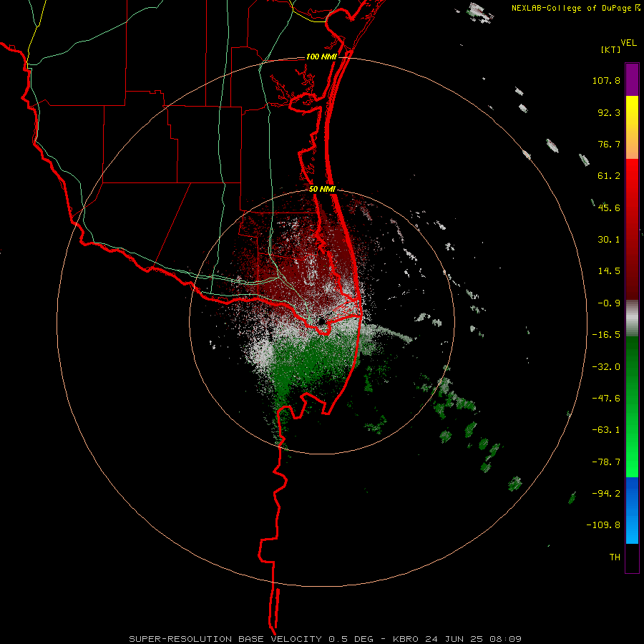This screenshot has width=644, height=644.
Task: Click the 45.6 velocity scale value
Action: [609, 208]
